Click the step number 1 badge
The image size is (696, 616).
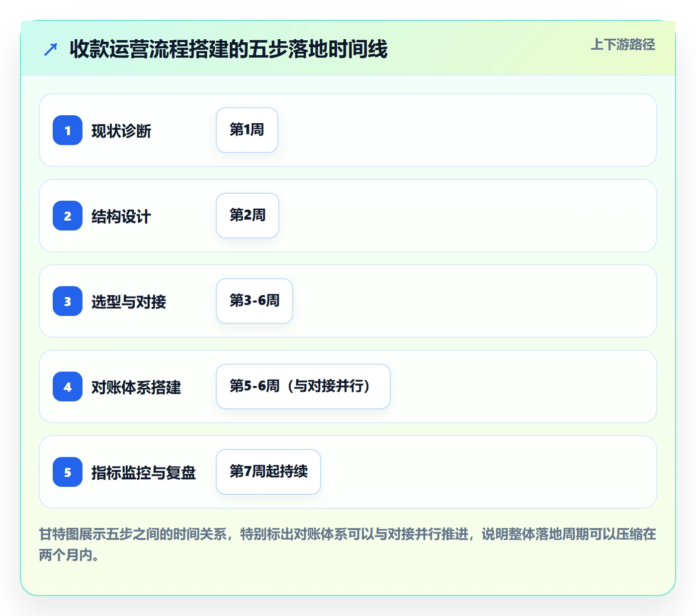[68, 130]
